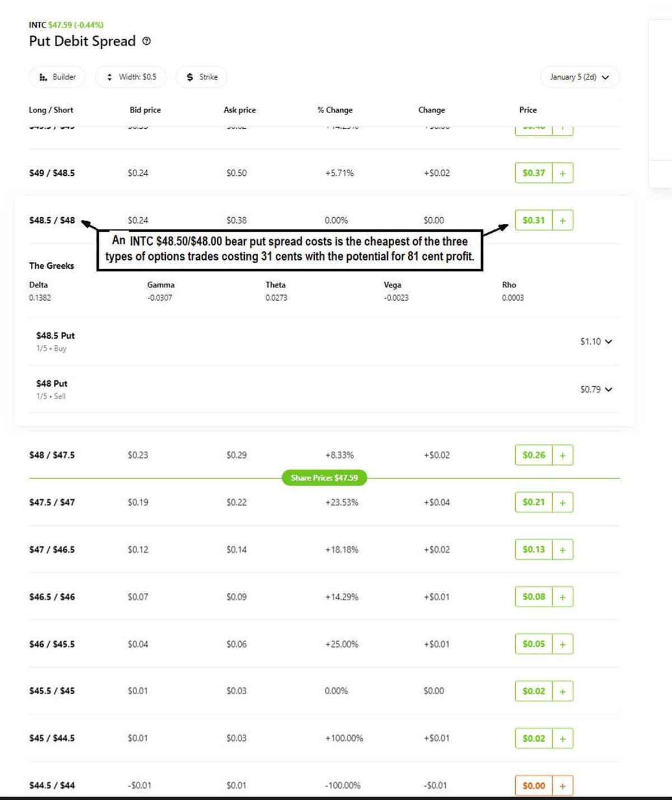This screenshot has height=800, width=672.
Task: Open the Builder view
Action: (x=57, y=77)
